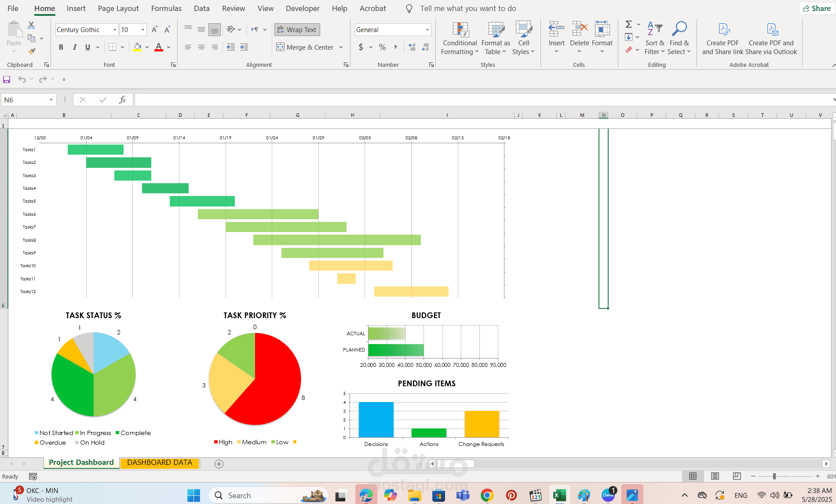Open the font name dropdown Century Gothic
The width and height of the screenshot is (836, 504).
pyautogui.click(x=115, y=29)
